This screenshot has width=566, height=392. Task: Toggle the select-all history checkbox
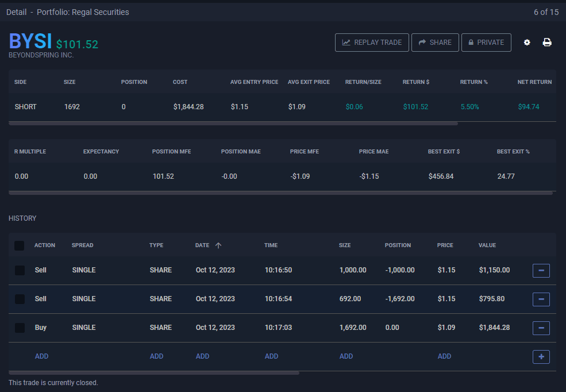tap(20, 245)
